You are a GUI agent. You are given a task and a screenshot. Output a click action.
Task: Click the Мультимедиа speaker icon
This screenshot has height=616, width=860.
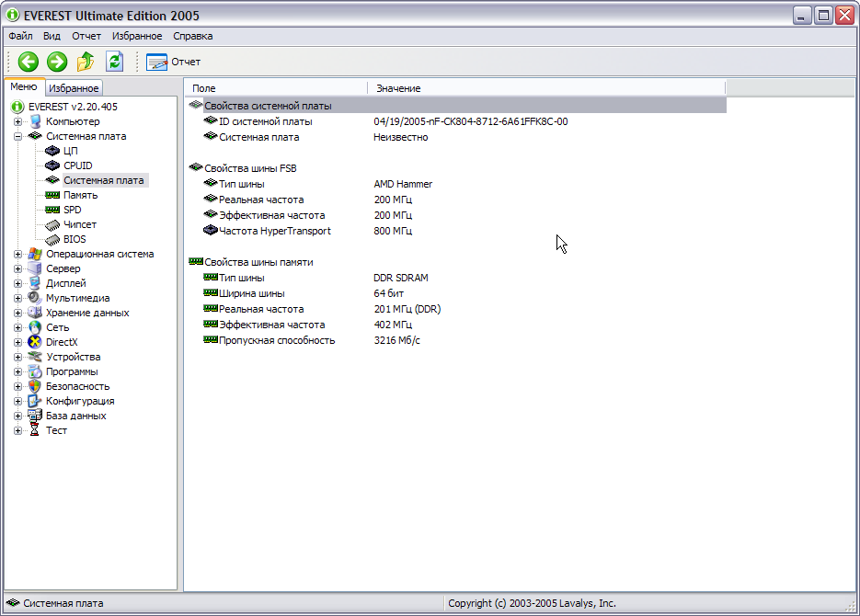click(x=35, y=298)
